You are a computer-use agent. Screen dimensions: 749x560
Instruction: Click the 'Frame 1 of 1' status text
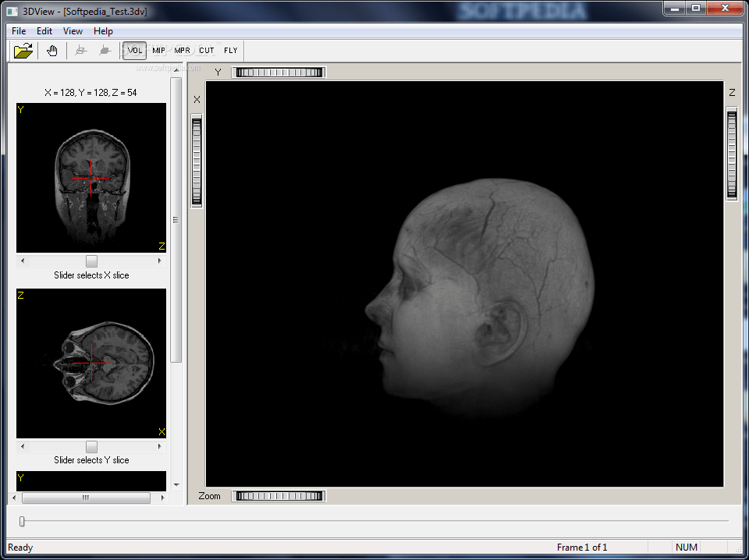click(582, 548)
